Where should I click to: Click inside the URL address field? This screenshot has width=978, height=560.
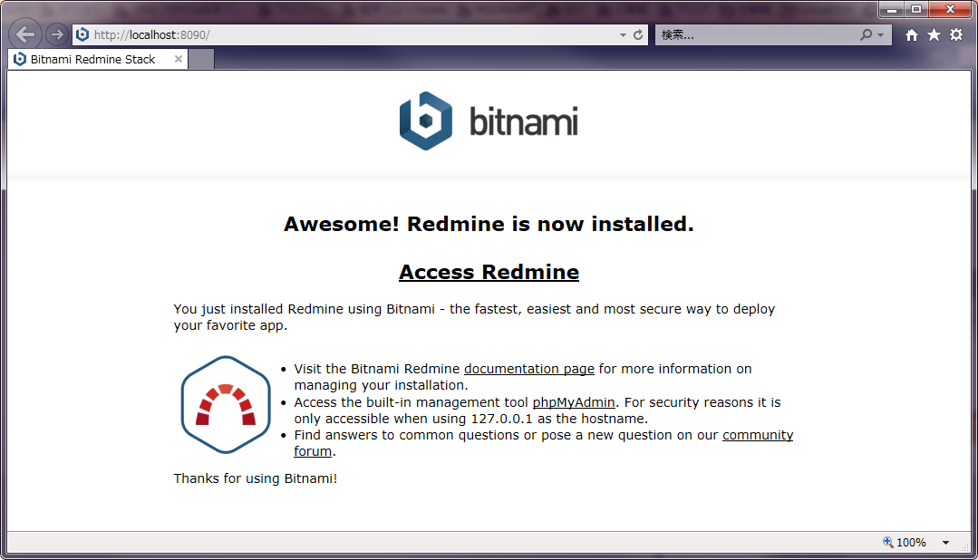317,34
